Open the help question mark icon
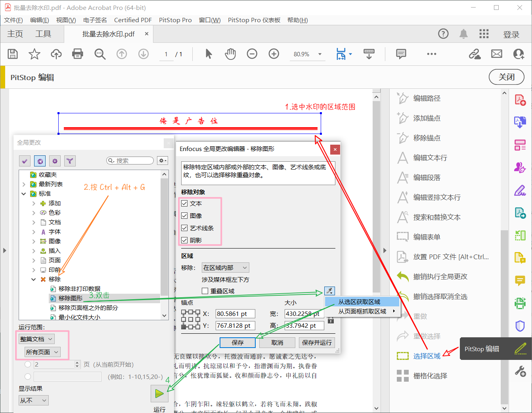 point(443,34)
